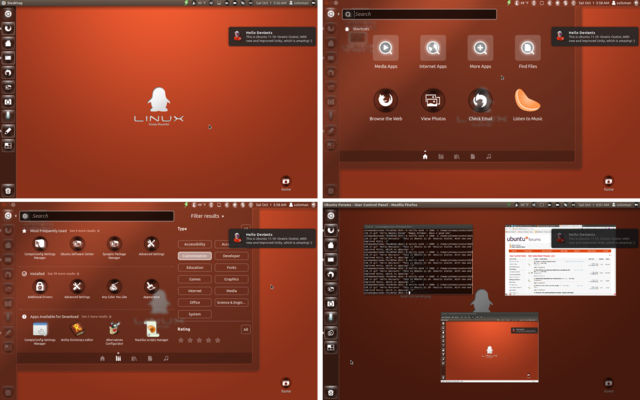This screenshot has height=400, width=640.
Task: Open session power menu in top-right screenshot
Action: [636, 3]
